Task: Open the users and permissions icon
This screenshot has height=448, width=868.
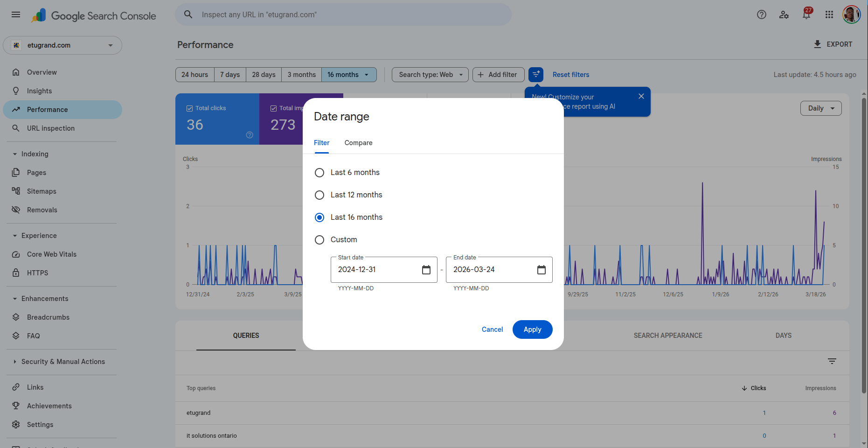Action: pyautogui.click(x=784, y=15)
